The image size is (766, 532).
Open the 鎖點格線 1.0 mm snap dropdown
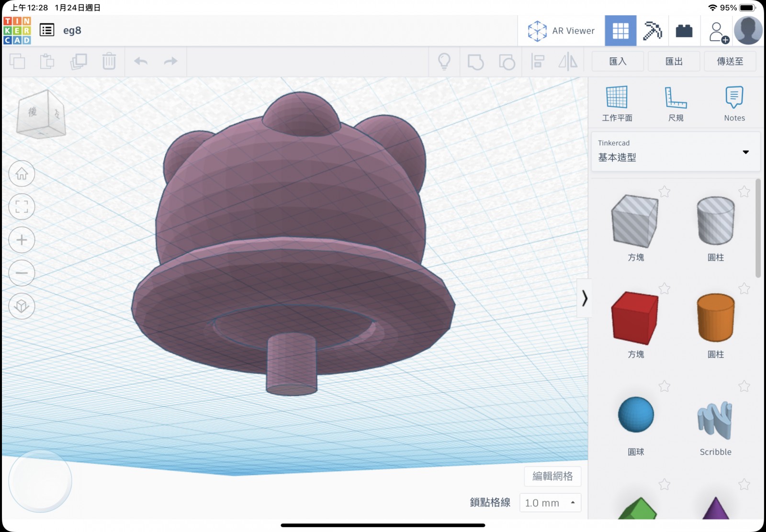coord(550,503)
